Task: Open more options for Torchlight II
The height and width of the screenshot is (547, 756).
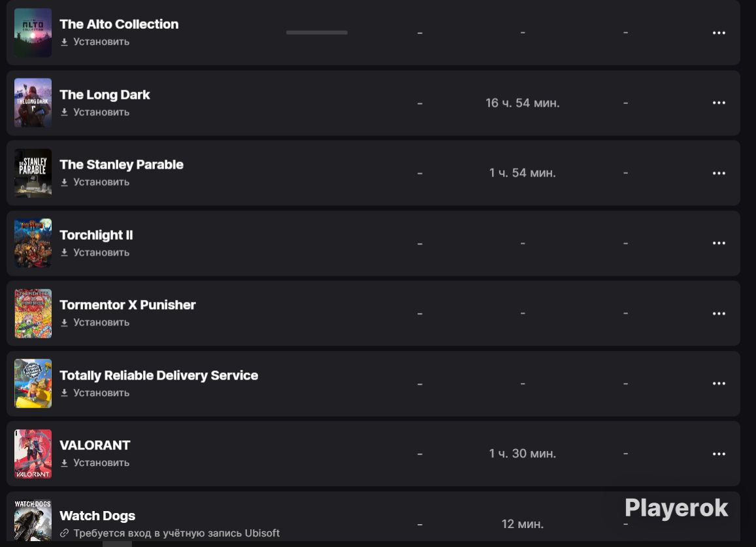Action: (719, 243)
